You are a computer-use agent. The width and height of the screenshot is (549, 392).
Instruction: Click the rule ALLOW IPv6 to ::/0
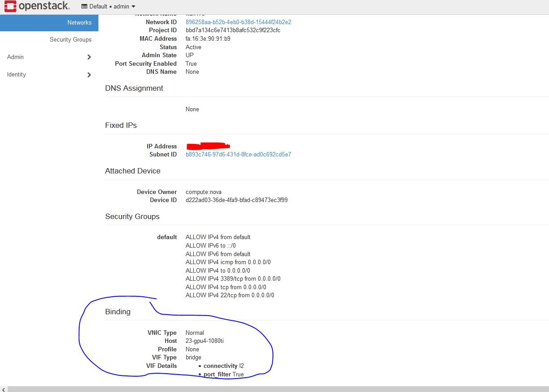[211, 245]
